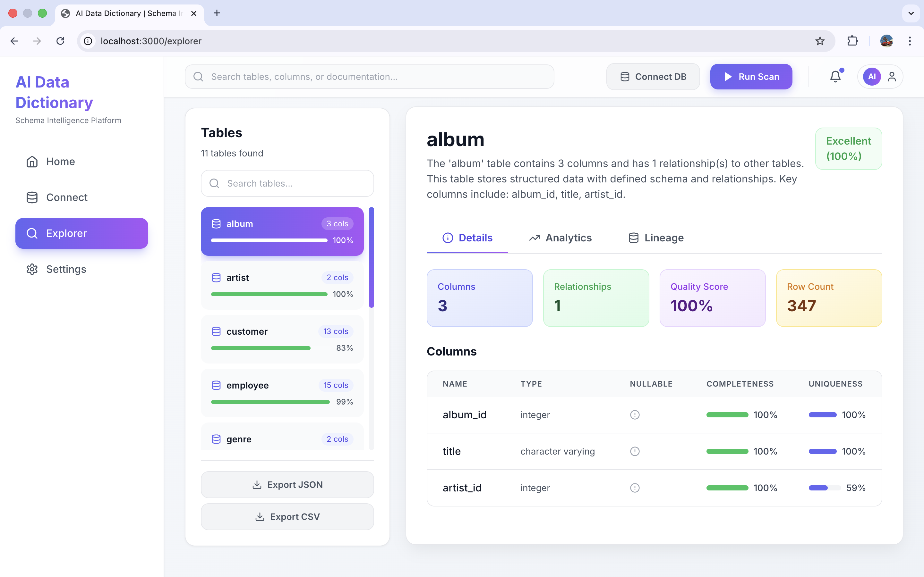Select the Connect database icon in sidebar
The height and width of the screenshot is (577, 924).
point(32,197)
